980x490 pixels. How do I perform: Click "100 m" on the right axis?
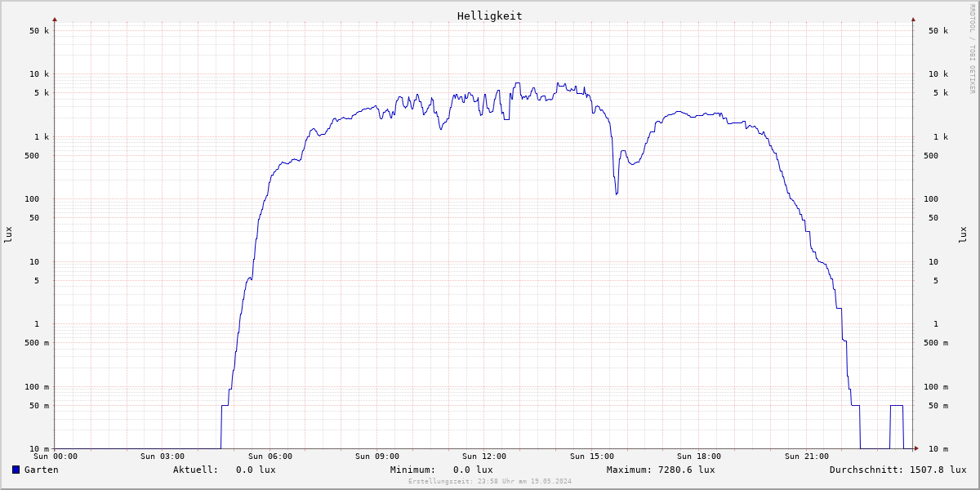(x=936, y=387)
